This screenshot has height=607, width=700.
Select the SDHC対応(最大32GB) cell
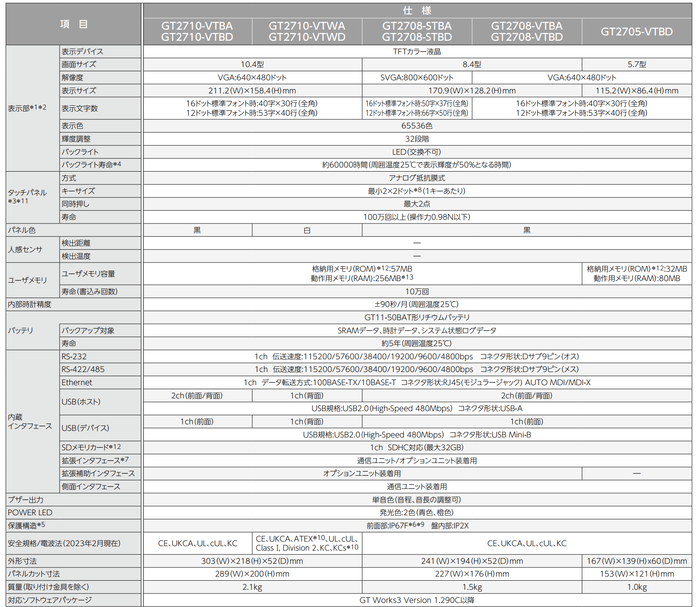tap(417, 448)
